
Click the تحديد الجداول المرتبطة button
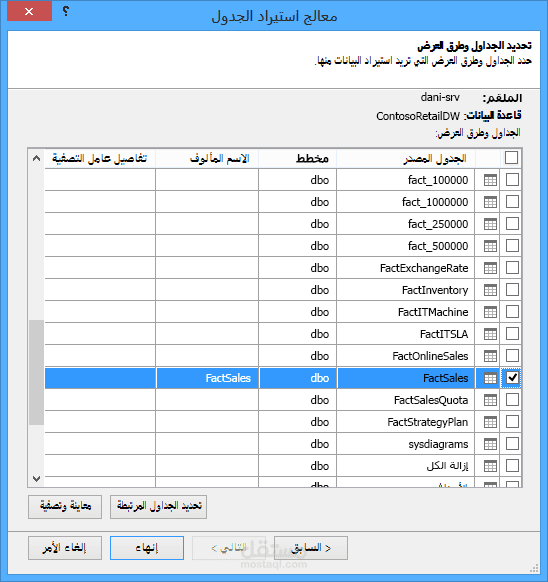pyautogui.click(x=159, y=507)
